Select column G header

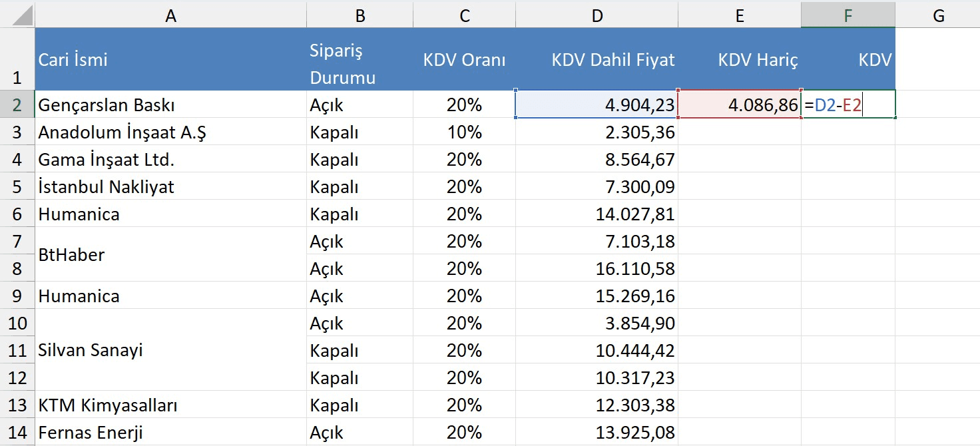[x=938, y=15]
